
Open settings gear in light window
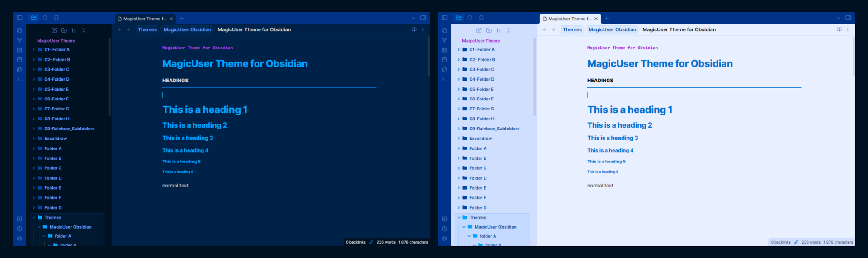click(444, 239)
